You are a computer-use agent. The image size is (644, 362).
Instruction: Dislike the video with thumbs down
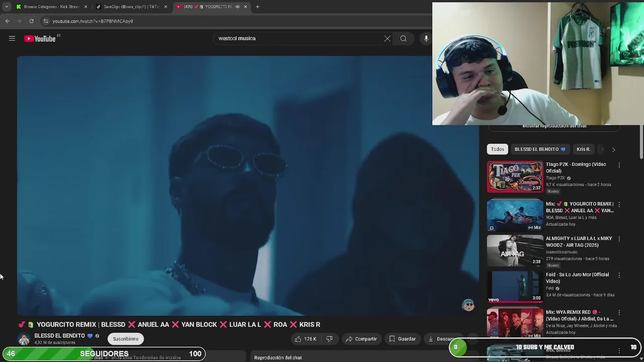coord(330,339)
